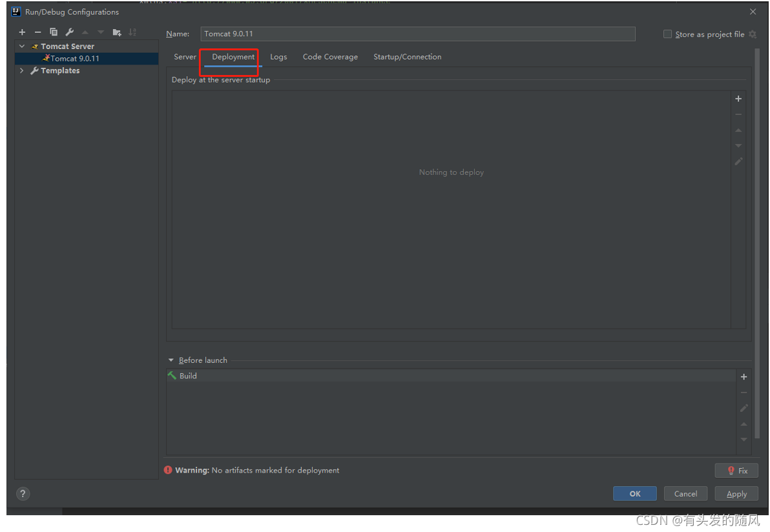Image resolution: width=770 pixels, height=532 pixels.
Task: Remove artifact from deploy list
Action: (x=738, y=114)
